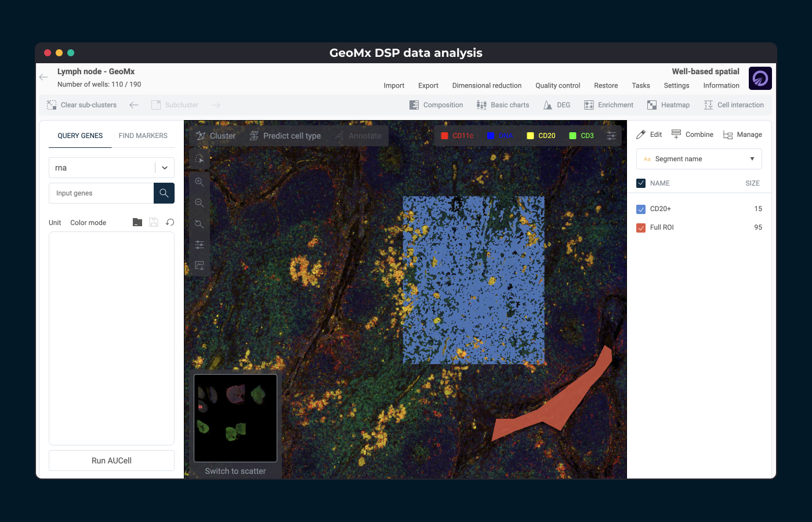812x522 pixels.
Task: Uncheck the CD20+ segment checkbox
Action: coord(641,209)
